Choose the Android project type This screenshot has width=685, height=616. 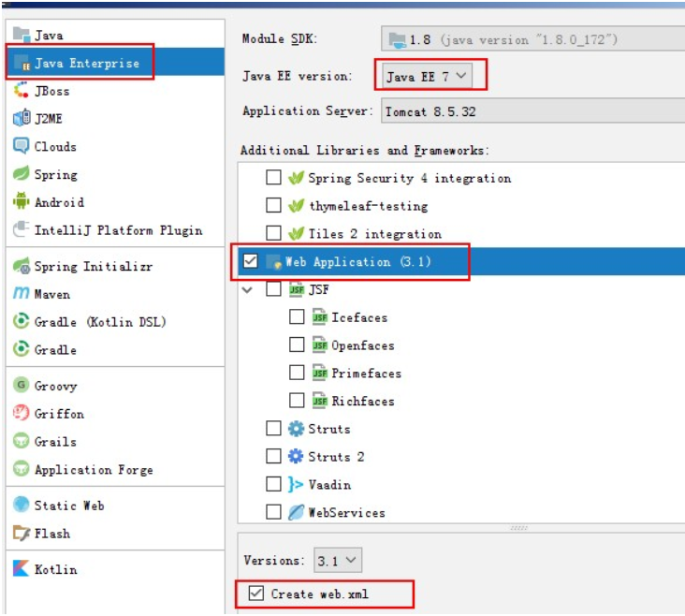coord(116,202)
